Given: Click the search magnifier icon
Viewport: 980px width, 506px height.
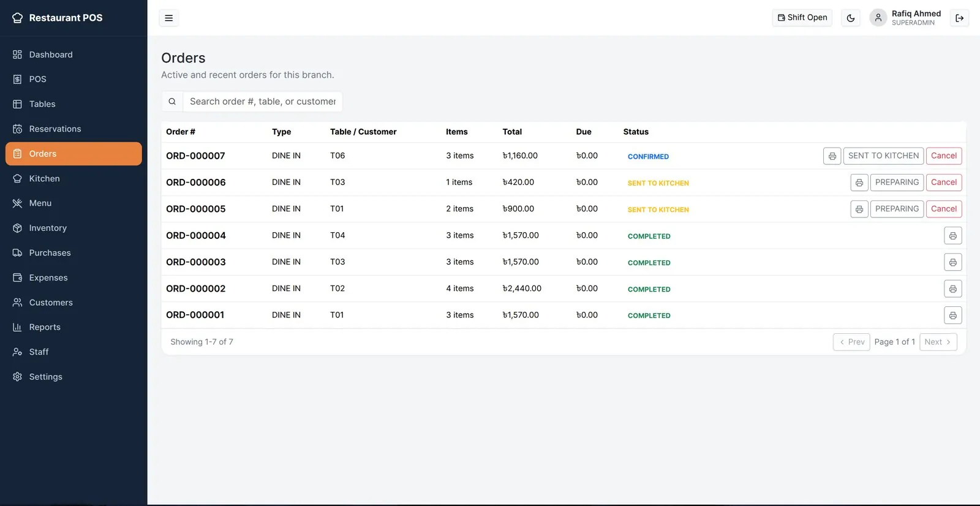Looking at the screenshot, I should point(172,102).
